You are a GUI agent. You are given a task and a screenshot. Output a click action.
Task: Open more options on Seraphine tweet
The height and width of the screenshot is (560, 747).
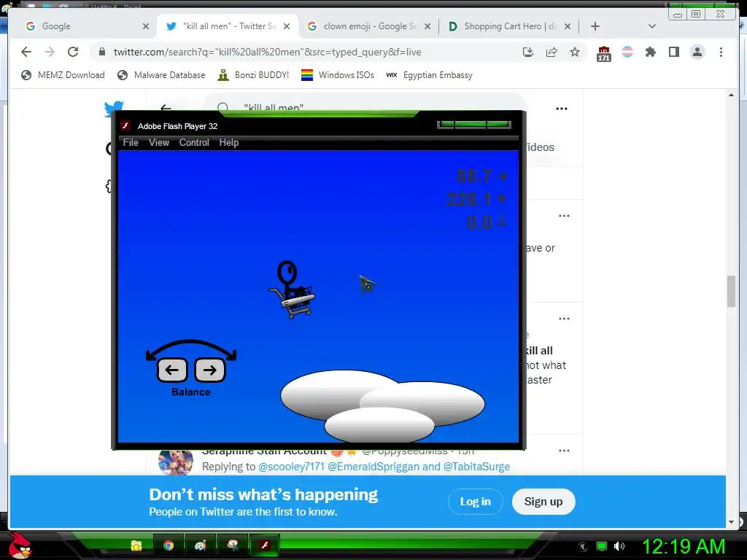[564, 451]
